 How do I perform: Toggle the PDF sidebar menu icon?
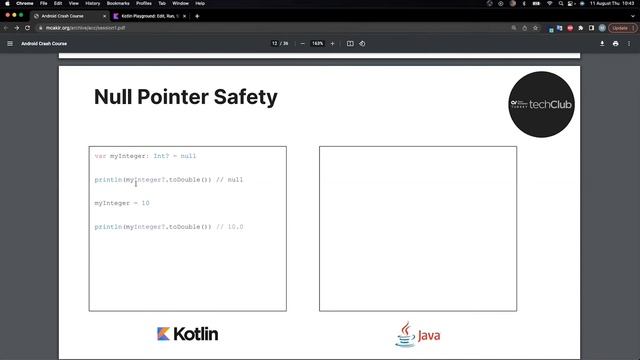pos(10,44)
